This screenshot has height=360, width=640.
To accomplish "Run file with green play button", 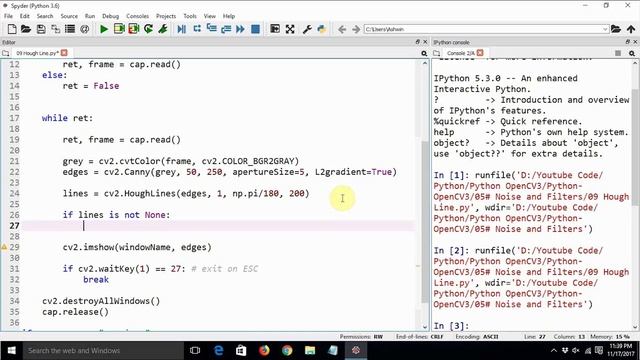I will tap(104, 29).
